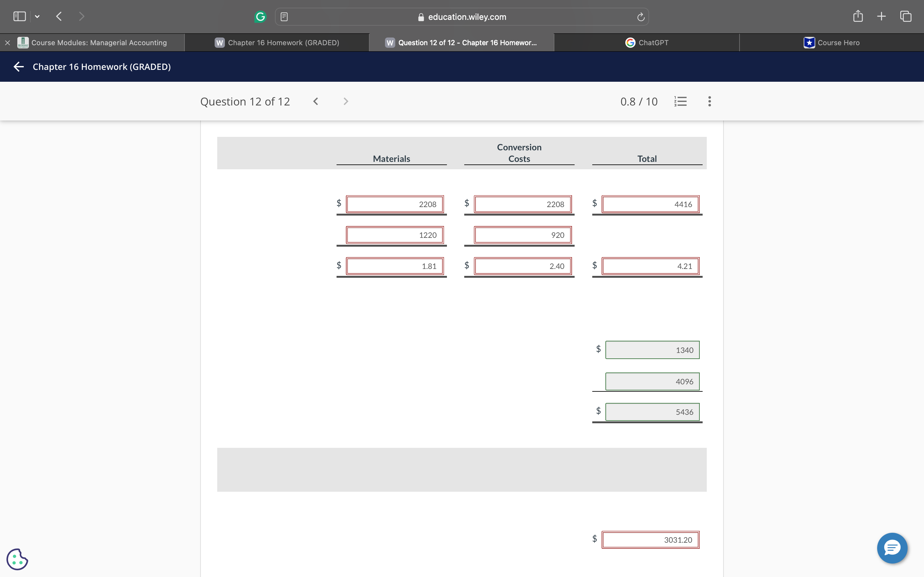Go back with Safari back arrow
924x577 pixels.
click(59, 16)
